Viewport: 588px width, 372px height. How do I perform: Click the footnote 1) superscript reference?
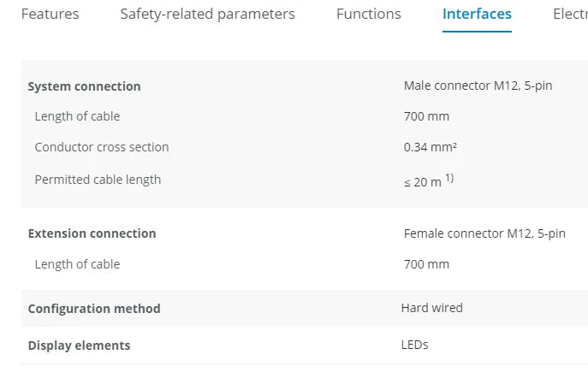[449, 178]
